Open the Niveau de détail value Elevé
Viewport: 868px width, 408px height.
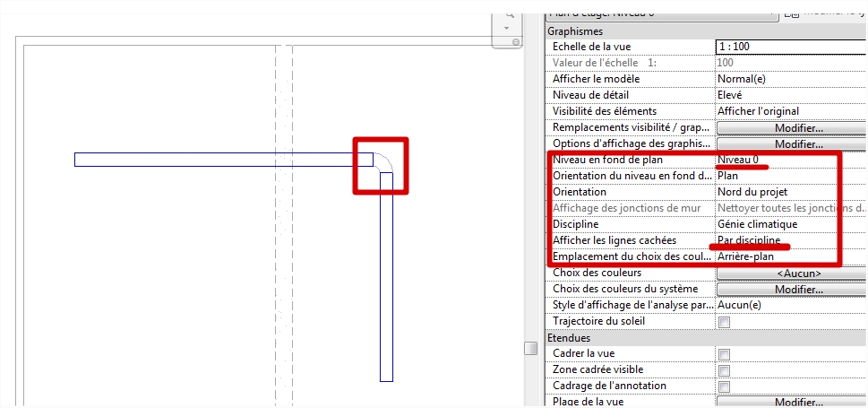790,95
